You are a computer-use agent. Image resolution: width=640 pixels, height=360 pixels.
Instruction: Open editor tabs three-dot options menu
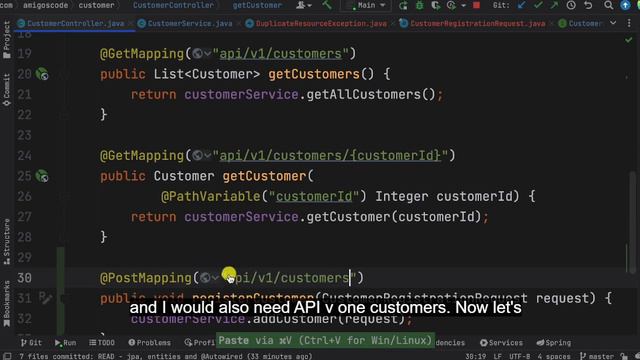click(x=629, y=23)
